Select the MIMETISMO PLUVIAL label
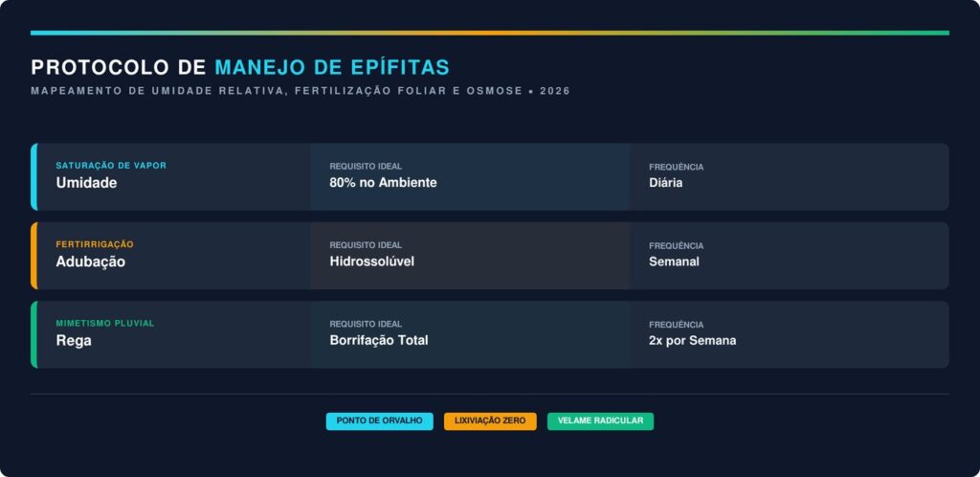980x477 pixels. point(104,323)
